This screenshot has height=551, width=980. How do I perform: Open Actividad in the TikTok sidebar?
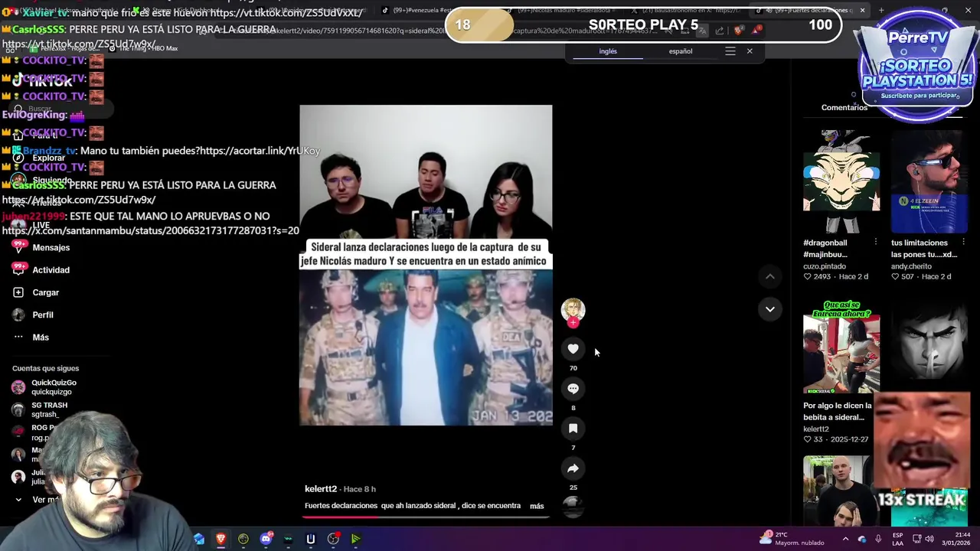point(42,269)
